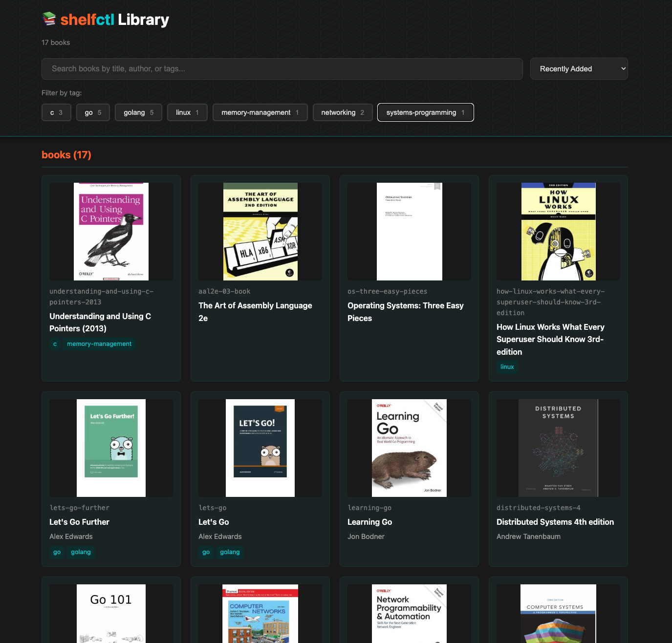This screenshot has height=643, width=672.
Task: Click the Let's Go Further title
Action: [x=79, y=522]
